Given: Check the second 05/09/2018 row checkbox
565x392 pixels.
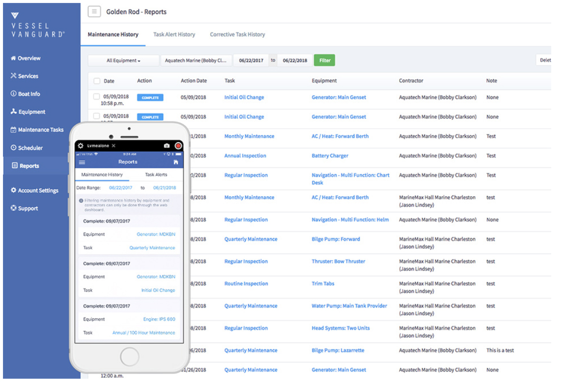Looking at the screenshot, I should pyautogui.click(x=96, y=116).
